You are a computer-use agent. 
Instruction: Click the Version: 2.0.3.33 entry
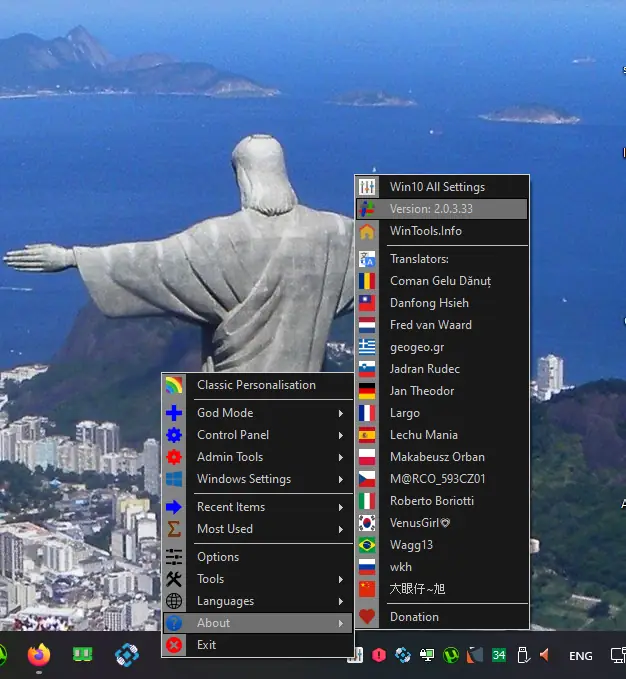click(442, 209)
